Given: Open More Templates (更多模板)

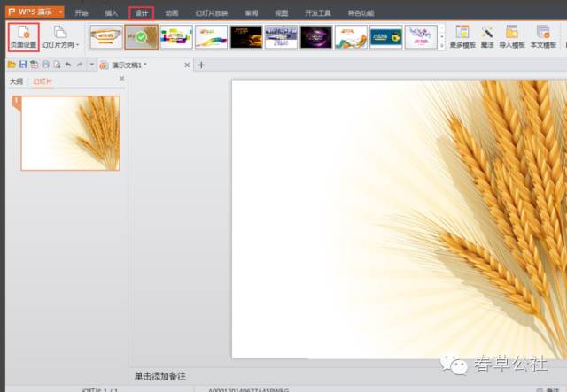Looking at the screenshot, I should 462,37.
